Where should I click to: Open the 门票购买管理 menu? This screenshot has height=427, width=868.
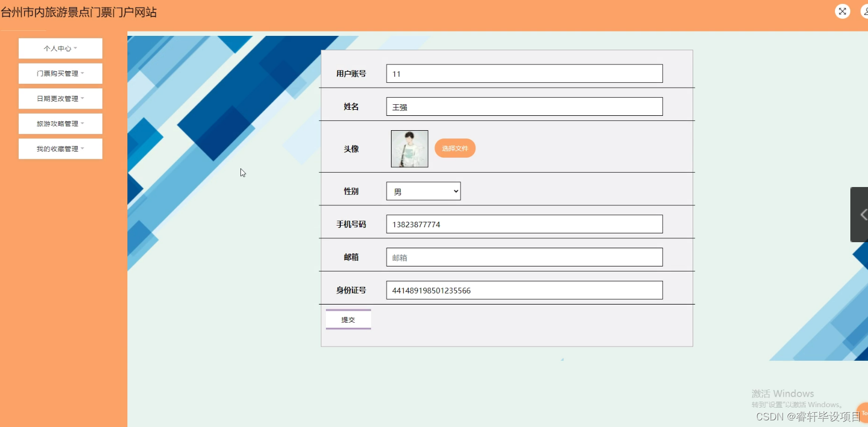click(x=61, y=73)
